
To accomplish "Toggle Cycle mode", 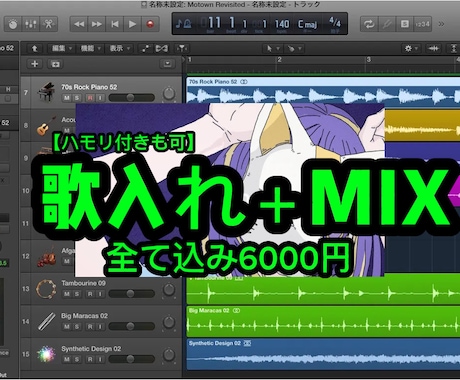I will pos(369,24).
